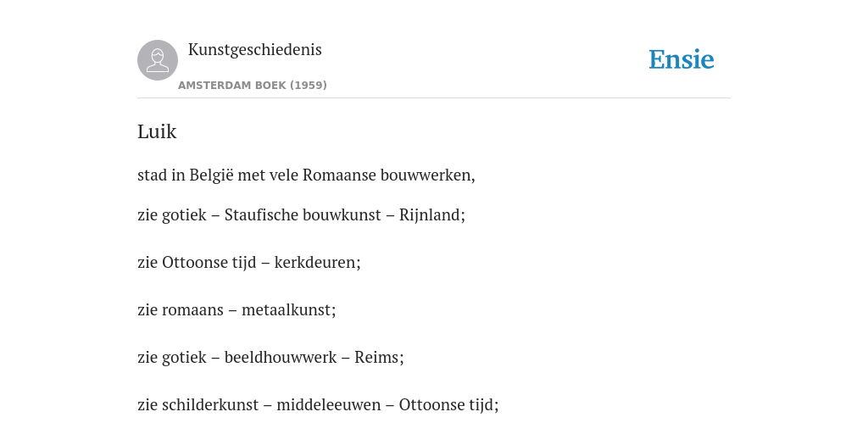Screen dimensions: 868x434
Task: Select the word 'metaalkunst'
Action: point(287,310)
